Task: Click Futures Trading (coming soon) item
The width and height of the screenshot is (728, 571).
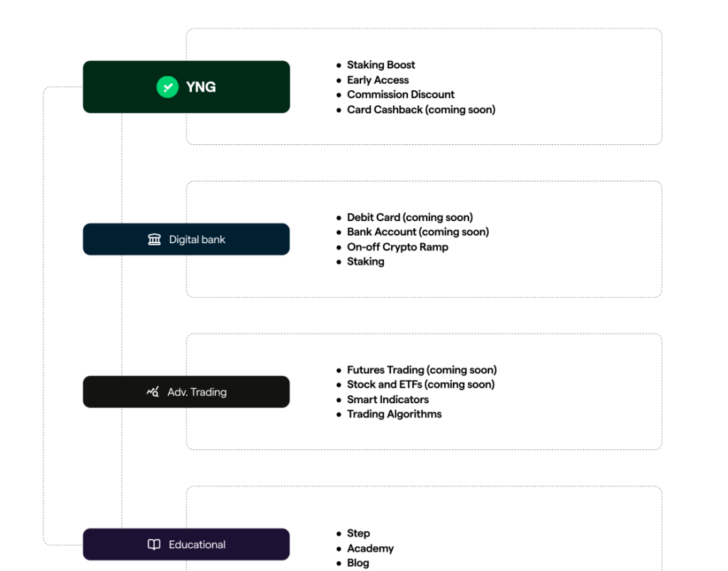Action: pyautogui.click(x=422, y=370)
